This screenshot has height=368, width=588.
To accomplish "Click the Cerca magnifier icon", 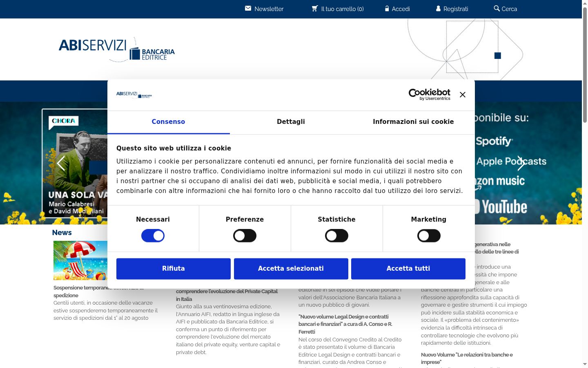I will tap(497, 8).
